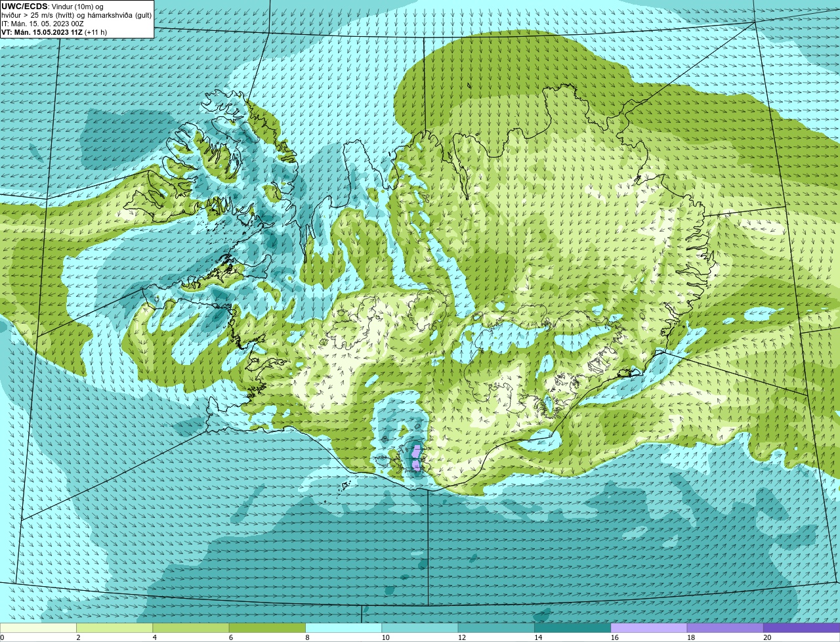
Task: Click the pale yellow 0–2 m/s legend swatch
Action: (x=38, y=628)
